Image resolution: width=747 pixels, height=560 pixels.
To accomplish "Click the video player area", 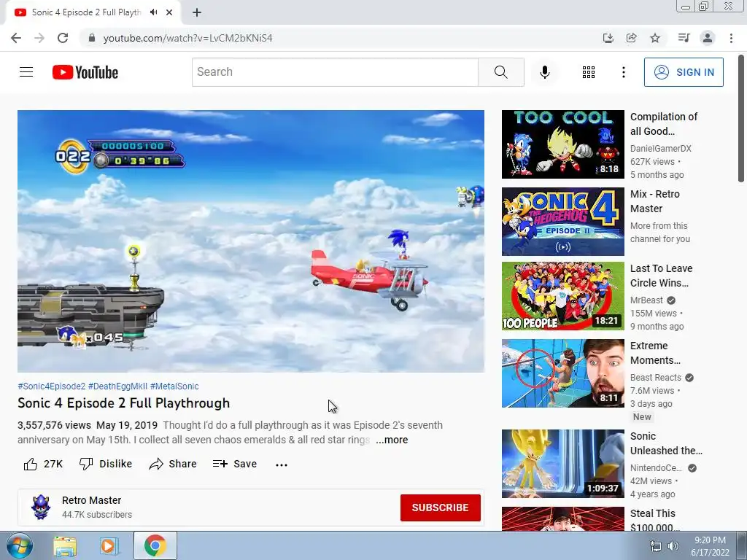I will tap(251, 241).
